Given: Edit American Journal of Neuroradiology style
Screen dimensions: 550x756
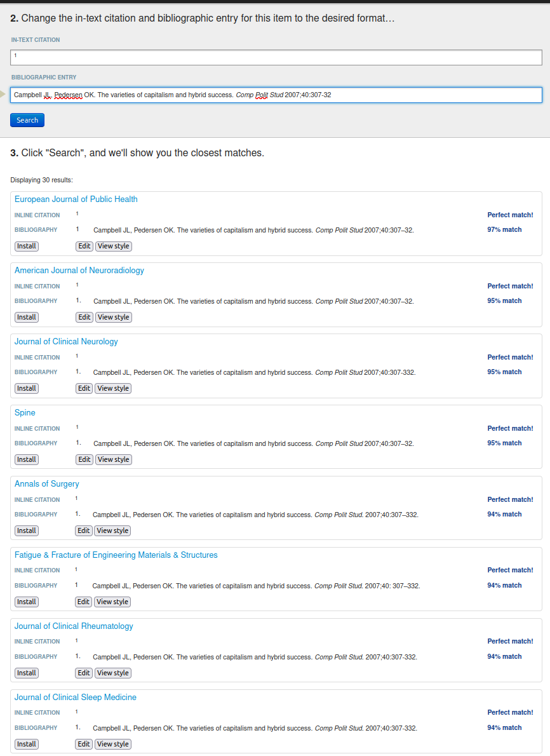Looking at the screenshot, I should pos(84,317).
